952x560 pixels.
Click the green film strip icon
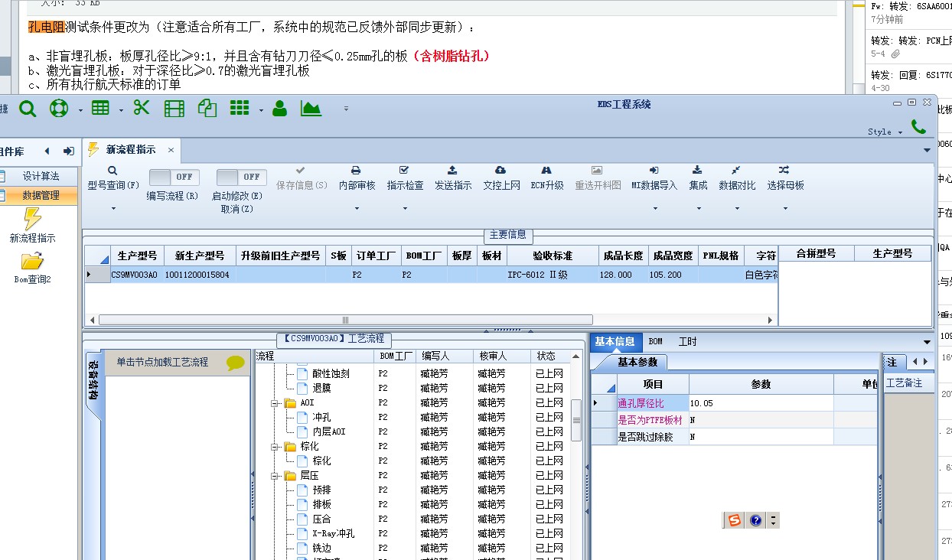[174, 109]
